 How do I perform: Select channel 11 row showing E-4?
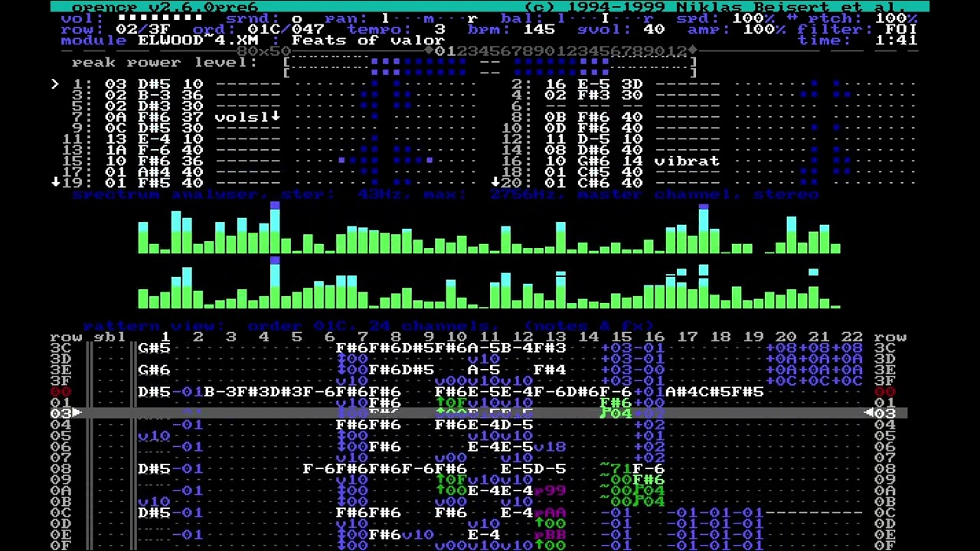(x=264, y=139)
